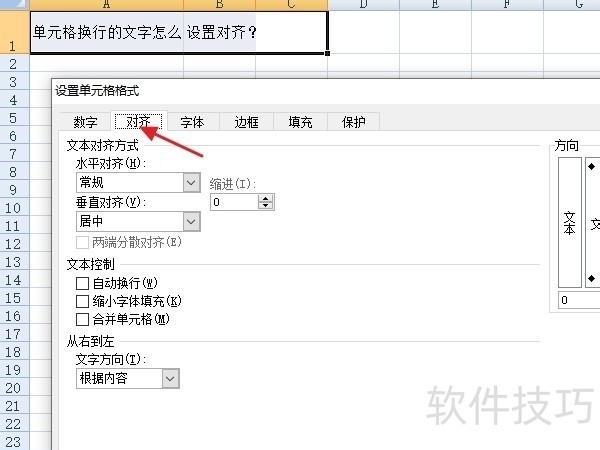600x450 pixels.
Task: Select row 23 header
Action: 15,442
